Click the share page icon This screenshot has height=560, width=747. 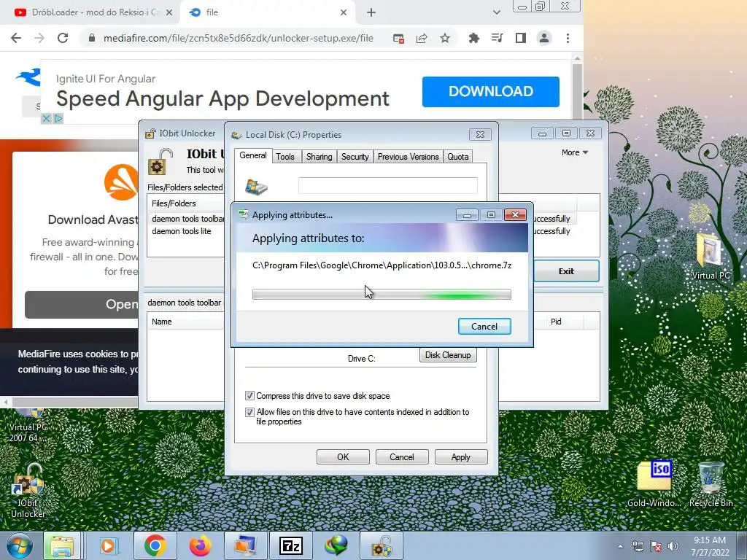pos(422,38)
